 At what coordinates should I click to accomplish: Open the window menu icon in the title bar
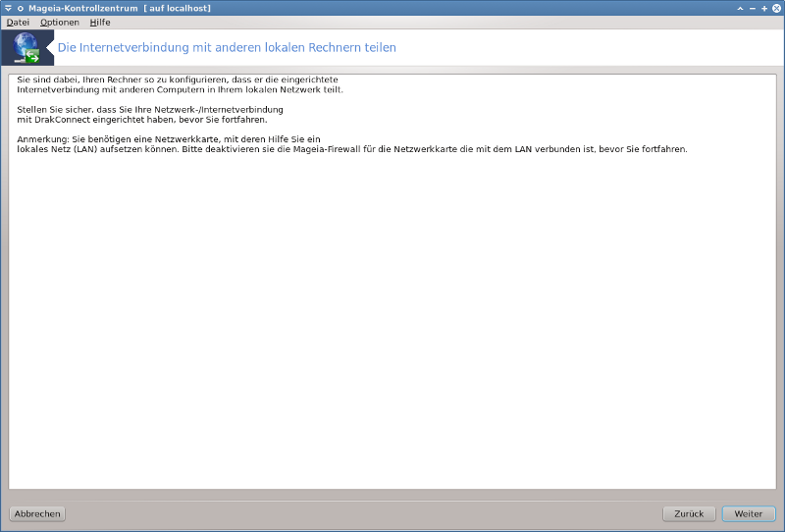click(x=8, y=8)
